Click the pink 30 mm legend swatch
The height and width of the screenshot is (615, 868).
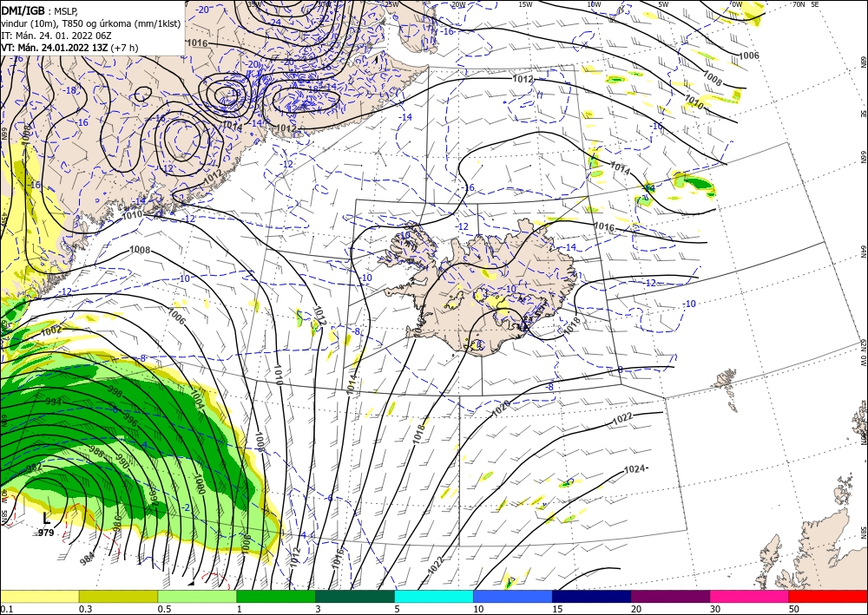tap(750, 597)
